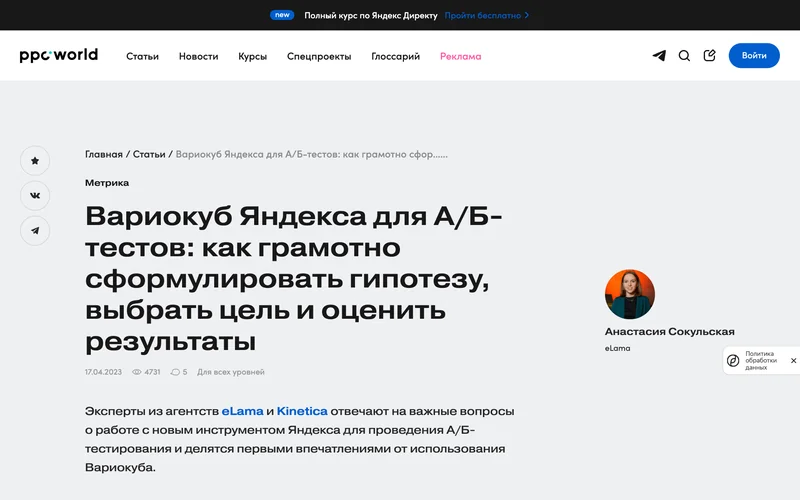Click the 'new' badge in top banner

[282, 15]
